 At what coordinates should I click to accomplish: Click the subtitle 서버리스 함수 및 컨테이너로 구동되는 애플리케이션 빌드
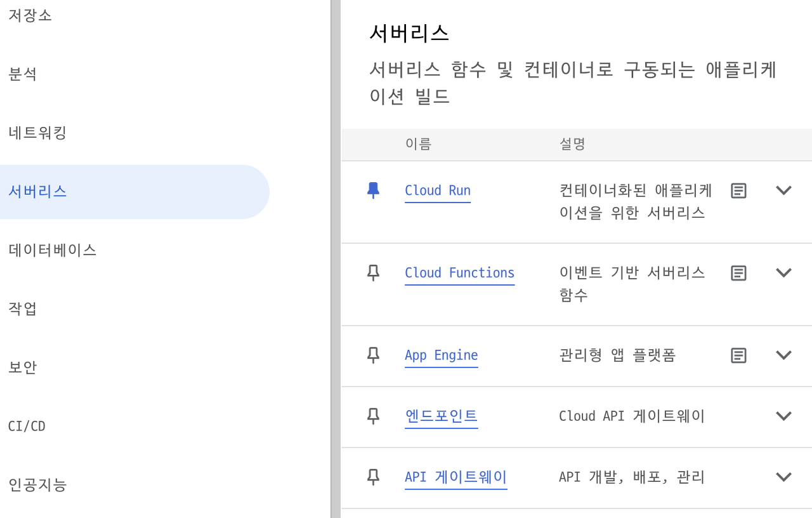(x=573, y=83)
